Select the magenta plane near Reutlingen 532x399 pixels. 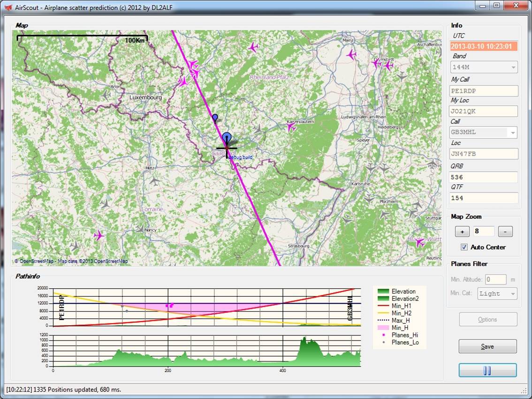point(420,242)
